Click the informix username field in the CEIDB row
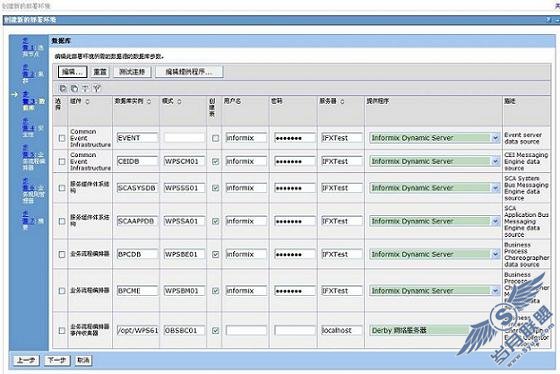The height and width of the screenshot is (374, 560). point(246,161)
